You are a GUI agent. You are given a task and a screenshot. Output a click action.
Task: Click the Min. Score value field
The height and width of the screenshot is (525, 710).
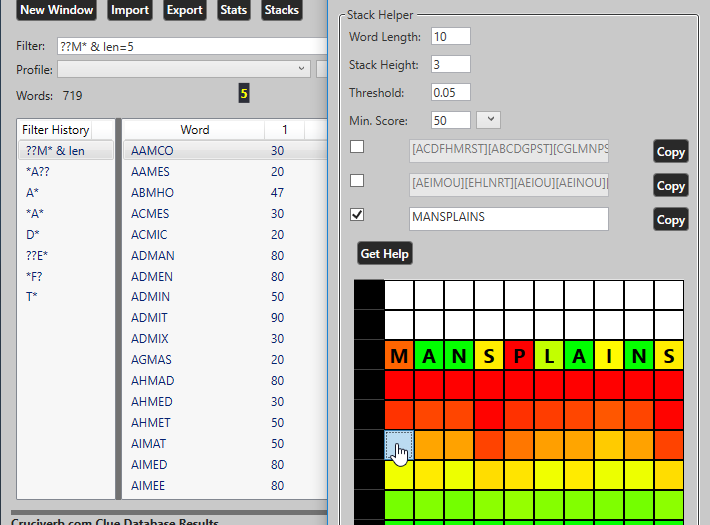tap(451, 120)
